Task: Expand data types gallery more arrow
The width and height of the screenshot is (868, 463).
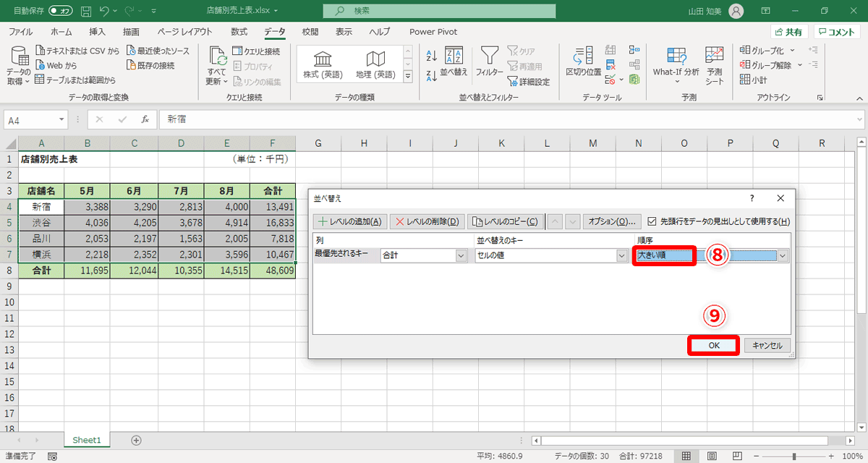Action: 407,77
